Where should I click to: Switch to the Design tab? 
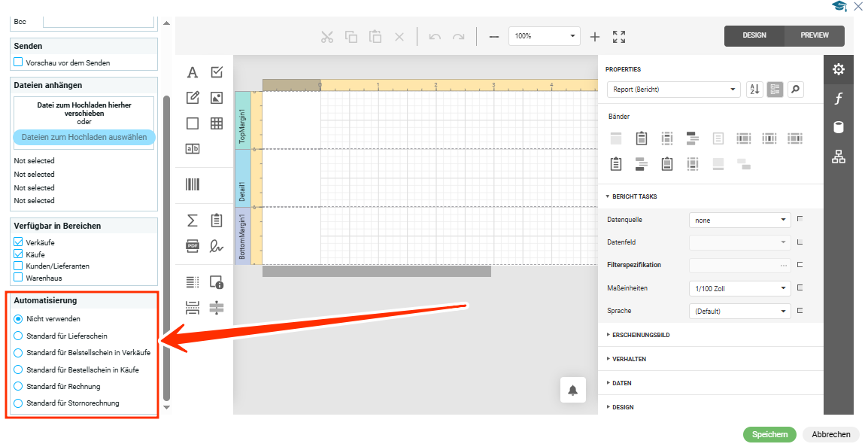tap(754, 35)
